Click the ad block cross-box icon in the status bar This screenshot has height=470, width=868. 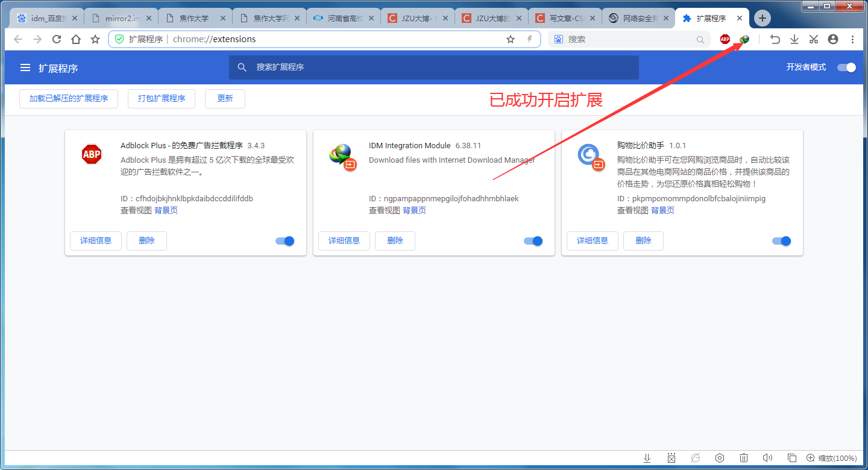click(x=671, y=458)
